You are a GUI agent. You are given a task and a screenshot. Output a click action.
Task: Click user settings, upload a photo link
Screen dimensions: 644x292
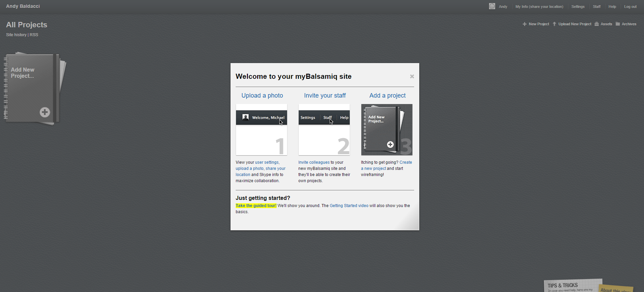click(x=261, y=169)
